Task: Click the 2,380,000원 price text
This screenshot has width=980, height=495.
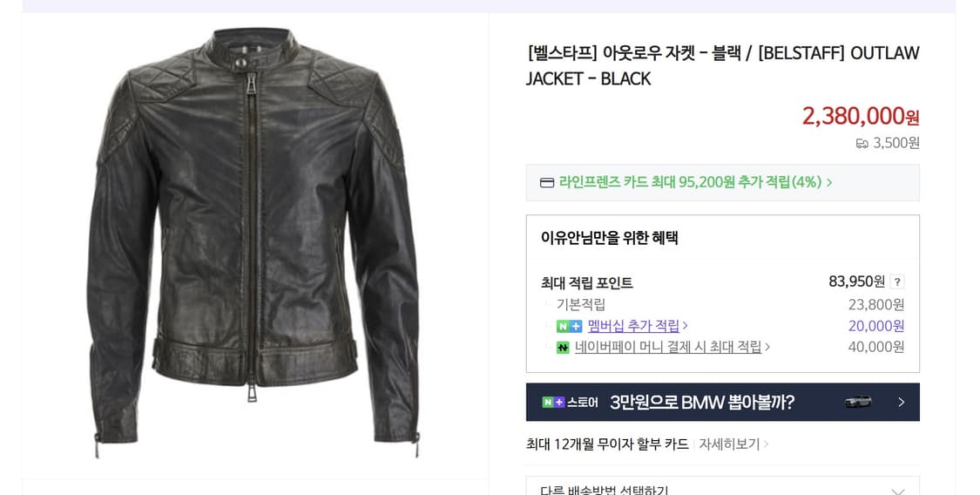Action: pos(861,116)
